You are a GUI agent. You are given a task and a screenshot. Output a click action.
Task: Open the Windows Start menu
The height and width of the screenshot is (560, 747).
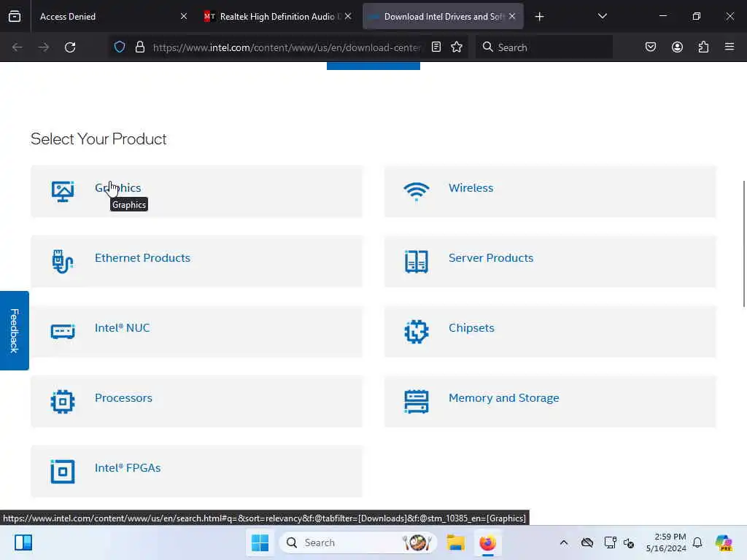tap(260, 542)
